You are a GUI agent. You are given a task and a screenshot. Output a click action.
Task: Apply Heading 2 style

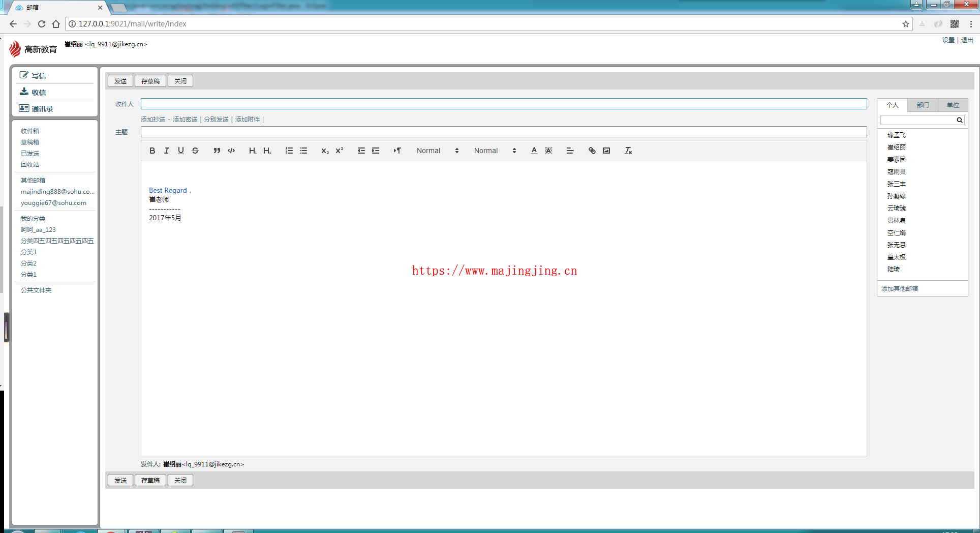tap(267, 151)
